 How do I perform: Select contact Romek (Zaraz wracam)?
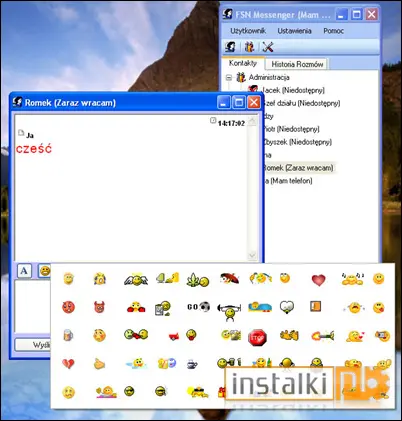click(298, 168)
